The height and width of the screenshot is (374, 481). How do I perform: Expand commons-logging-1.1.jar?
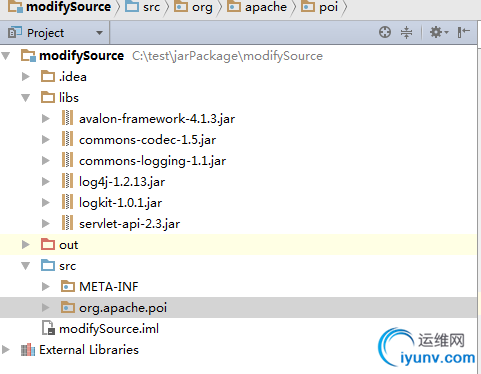46,161
